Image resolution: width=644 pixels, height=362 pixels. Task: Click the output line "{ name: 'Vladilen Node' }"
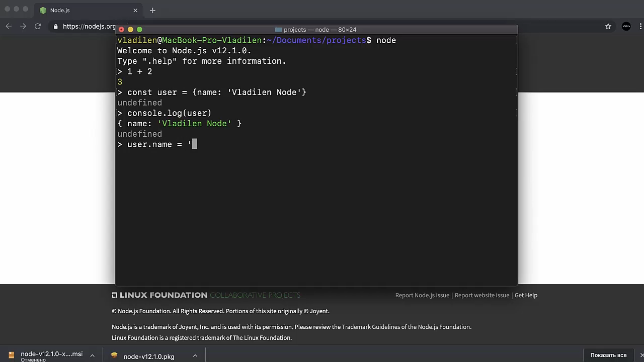coord(180,124)
